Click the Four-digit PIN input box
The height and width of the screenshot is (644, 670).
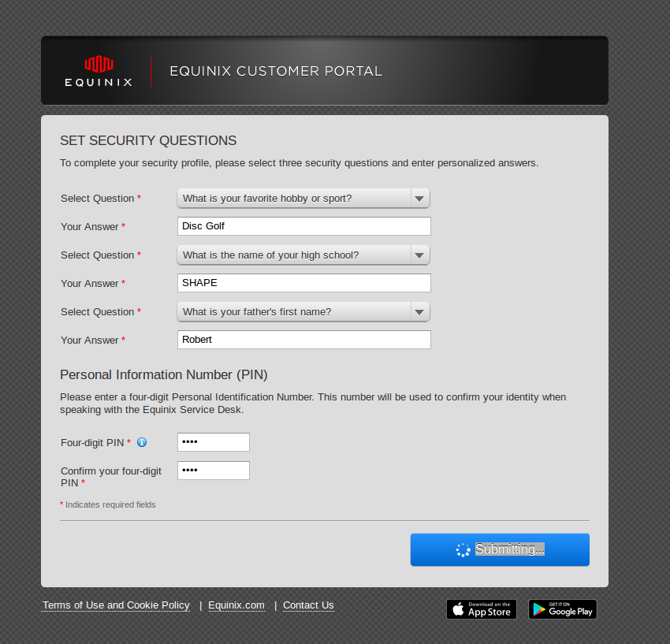(213, 442)
